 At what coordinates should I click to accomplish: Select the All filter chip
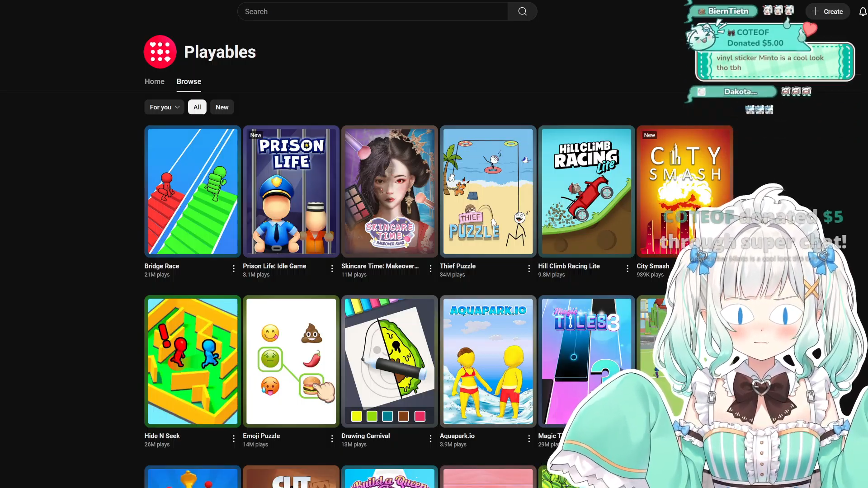tap(197, 107)
